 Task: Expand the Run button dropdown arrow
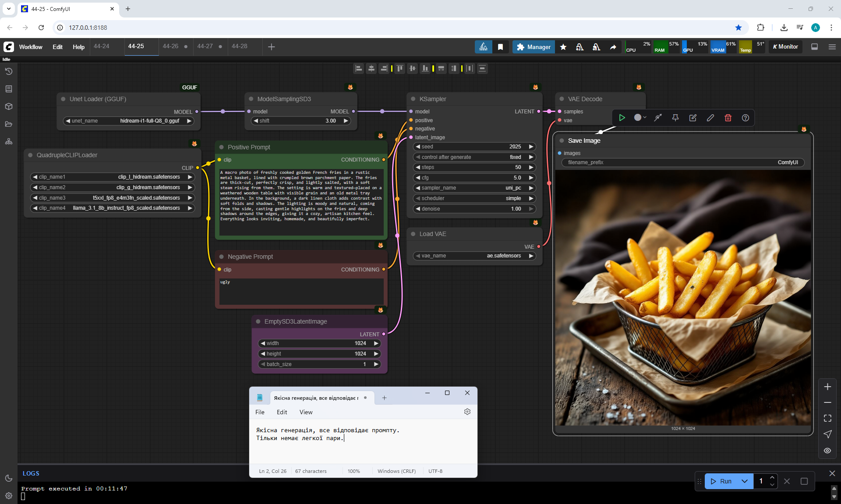point(744,481)
